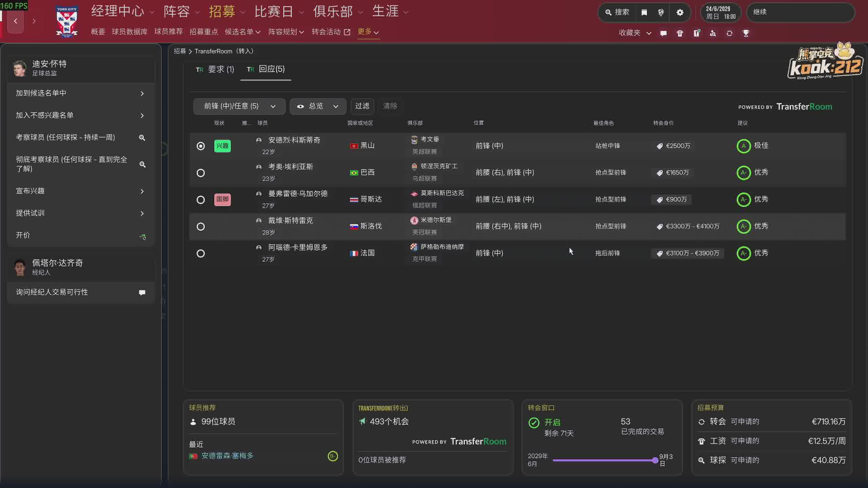Open the settings gear icon
The width and height of the screenshot is (868, 488).
[680, 13]
